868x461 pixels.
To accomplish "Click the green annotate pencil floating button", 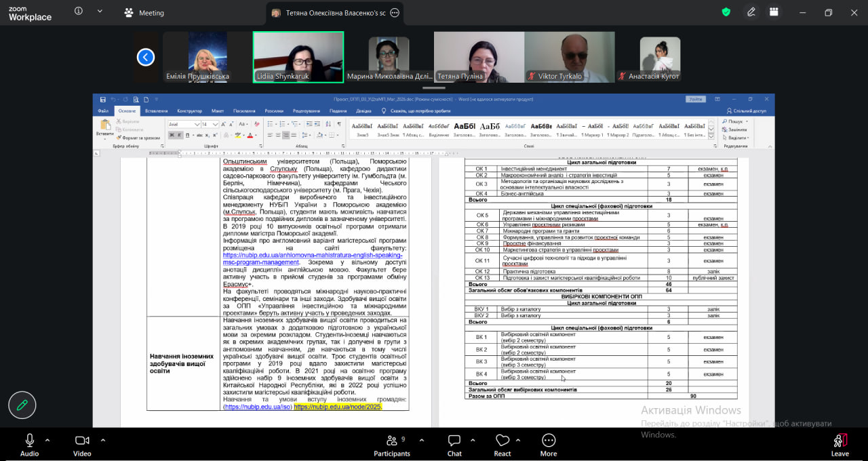I will pos(22,405).
